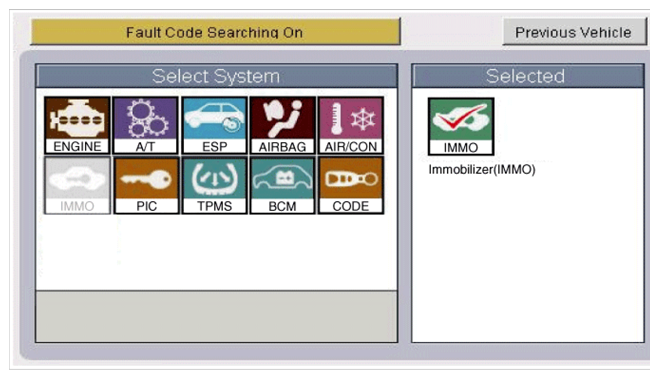The height and width of the screenshot is (379, 659).
Task: Click the Immobilizer(IMMO) description text
Action: (482, 170)
